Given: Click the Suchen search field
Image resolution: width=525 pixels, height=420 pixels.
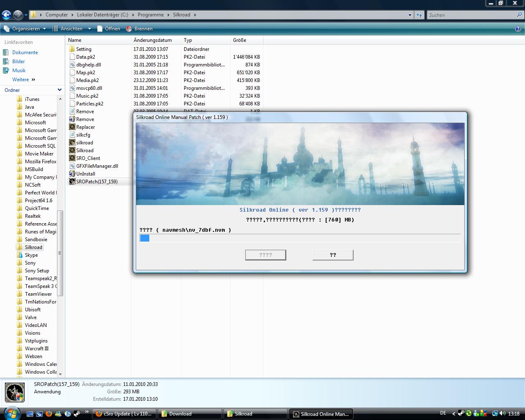Looking at the screenshot, I should pyautogui.click(x=471, y=15).
